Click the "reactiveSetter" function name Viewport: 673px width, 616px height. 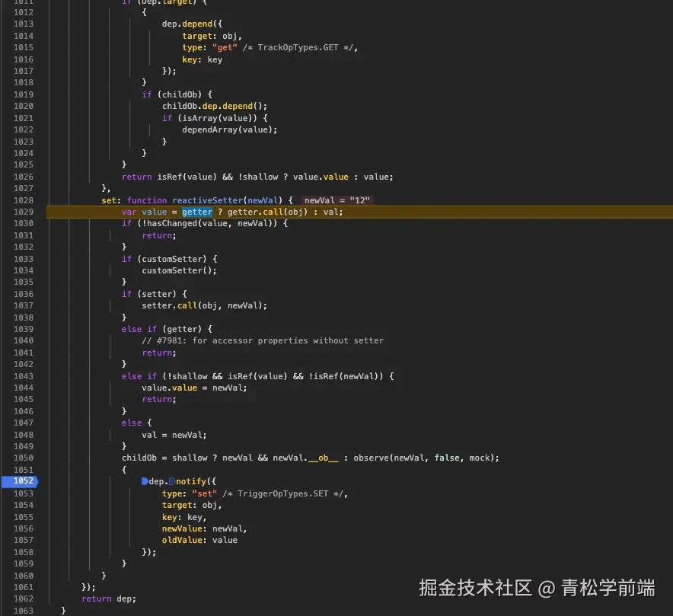tap(211, 199)
